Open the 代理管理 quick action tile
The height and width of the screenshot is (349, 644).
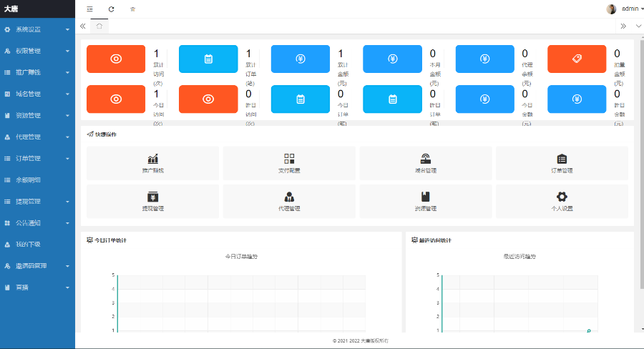coord(289,201)
